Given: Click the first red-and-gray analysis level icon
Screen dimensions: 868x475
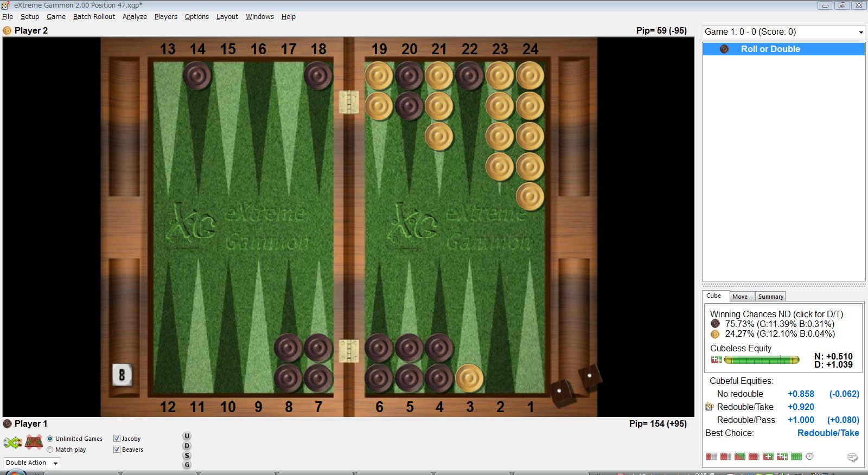Looking at the screenshot, I should [x=711, y=457].
